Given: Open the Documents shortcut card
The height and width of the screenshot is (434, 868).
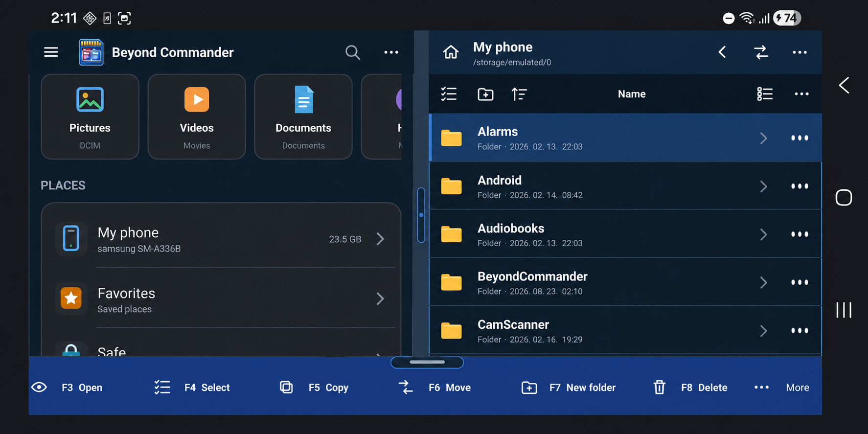Looking at the screenshot, I should coord(303,117).
